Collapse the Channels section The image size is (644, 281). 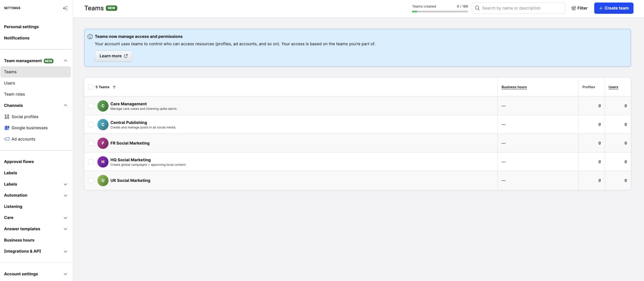pyautogui.click(x=66, y=105)
